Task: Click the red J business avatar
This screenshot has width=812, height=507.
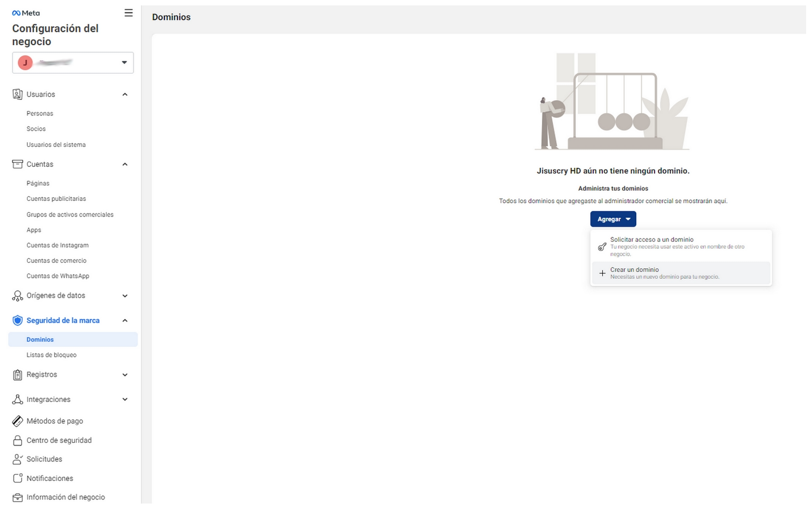Action: 25,62
